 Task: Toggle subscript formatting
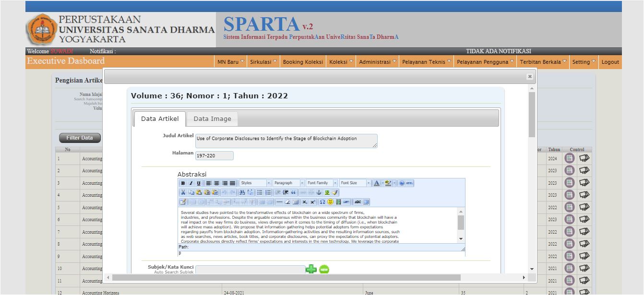click(304, 202)
